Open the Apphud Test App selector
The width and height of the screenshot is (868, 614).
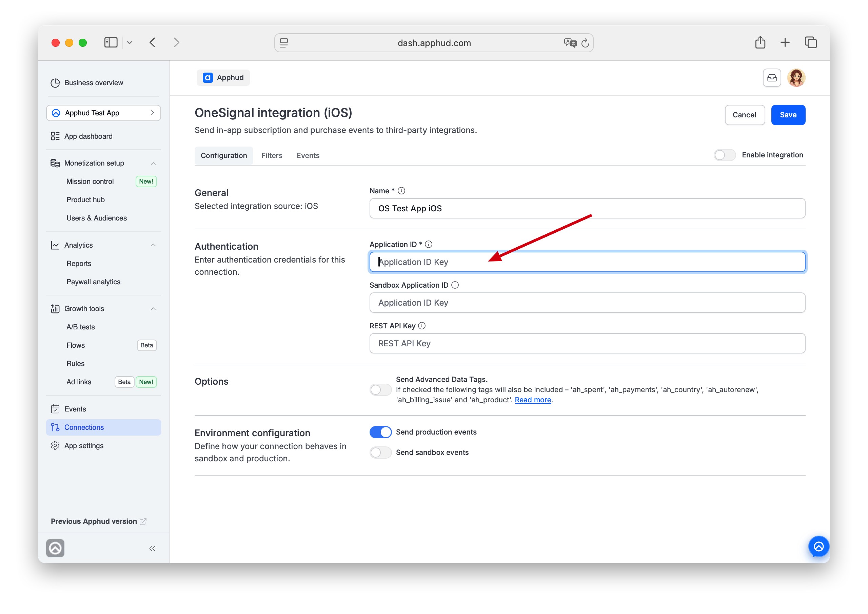click(x=103, y=113)
